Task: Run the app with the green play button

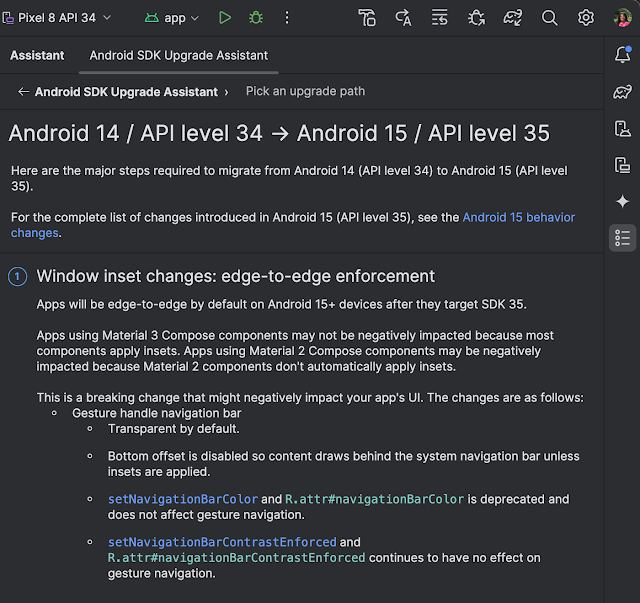Action: coord(225,18)
